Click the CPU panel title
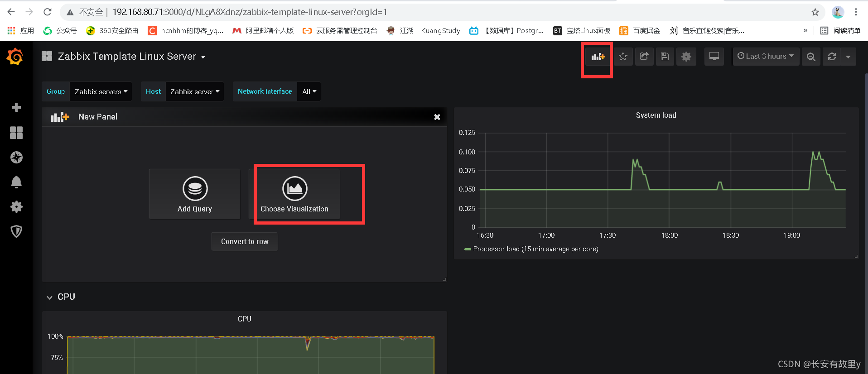 pos(245,319)
